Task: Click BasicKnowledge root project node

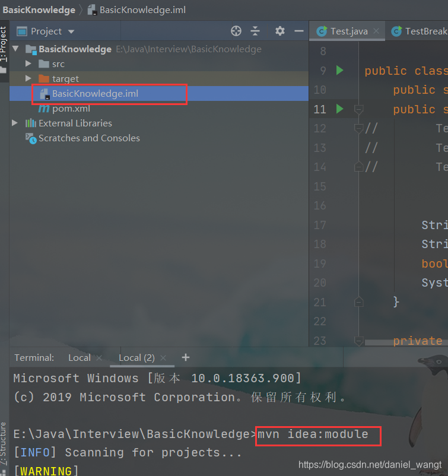Action: 75,49
